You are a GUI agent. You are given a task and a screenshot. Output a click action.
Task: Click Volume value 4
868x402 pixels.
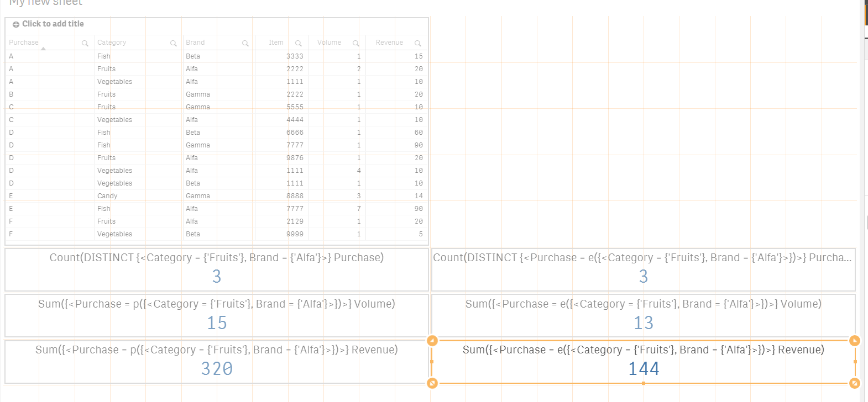click(359, 171)
